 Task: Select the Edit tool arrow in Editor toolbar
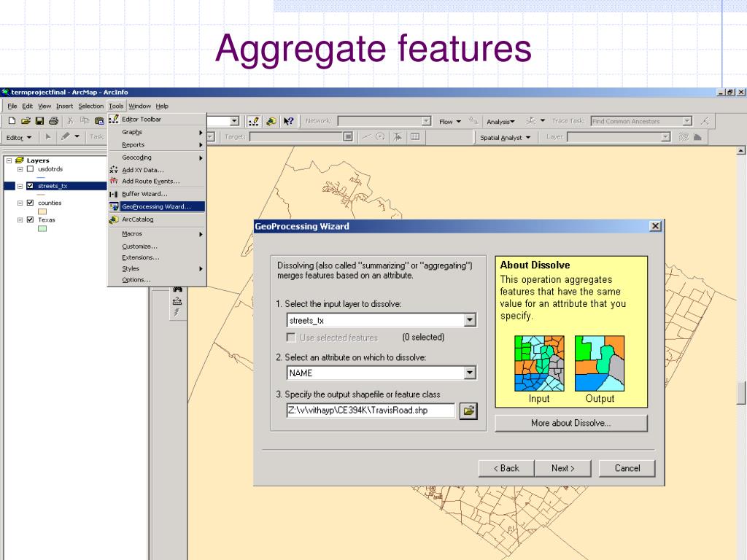pyautogui.click(x=47, y=137)
